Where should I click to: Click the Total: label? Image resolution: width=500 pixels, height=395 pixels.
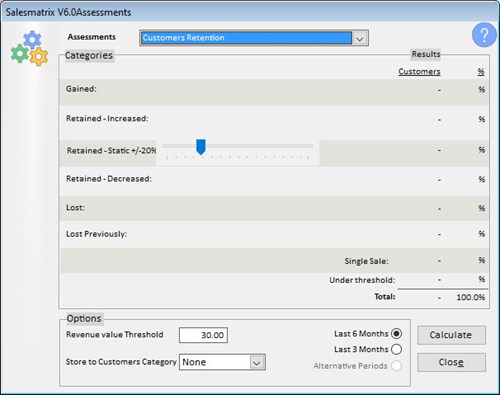pos(385,296)
